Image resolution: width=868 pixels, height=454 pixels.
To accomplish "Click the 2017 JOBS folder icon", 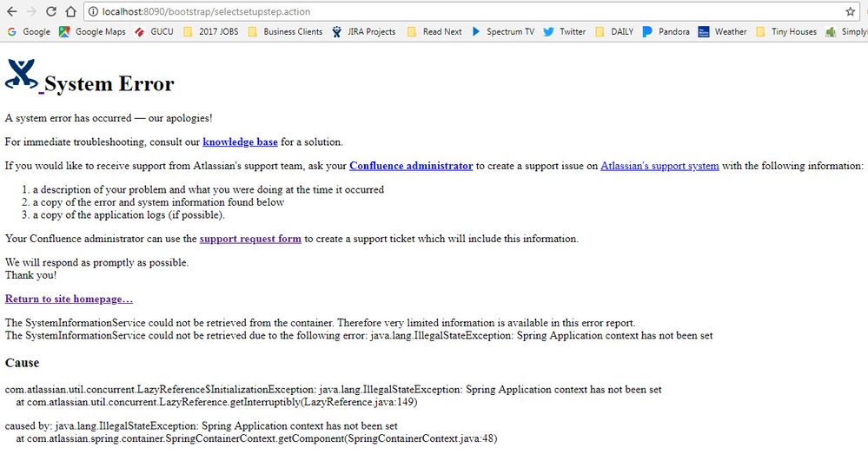I will tap(188, 32).
